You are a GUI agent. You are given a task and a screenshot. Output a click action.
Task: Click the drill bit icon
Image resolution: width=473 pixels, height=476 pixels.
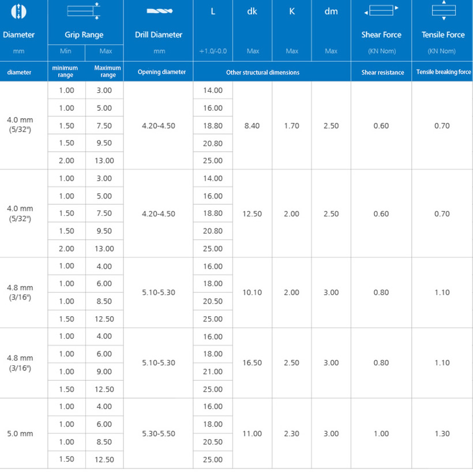click(x=158, y=11)
